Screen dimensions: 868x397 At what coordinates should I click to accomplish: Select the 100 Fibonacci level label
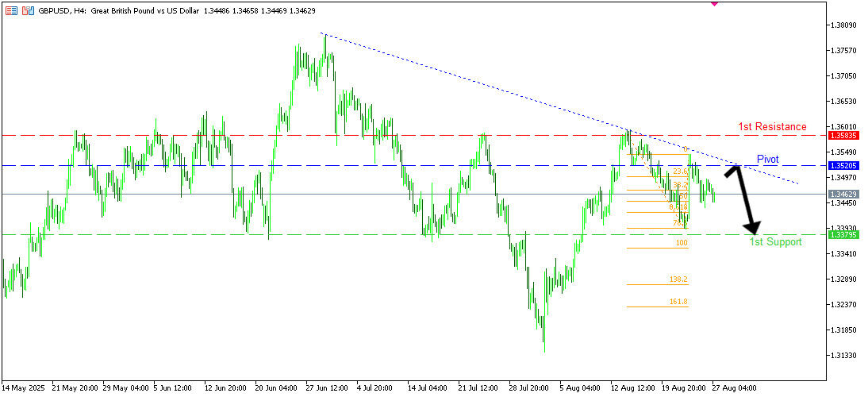point(682,243)
